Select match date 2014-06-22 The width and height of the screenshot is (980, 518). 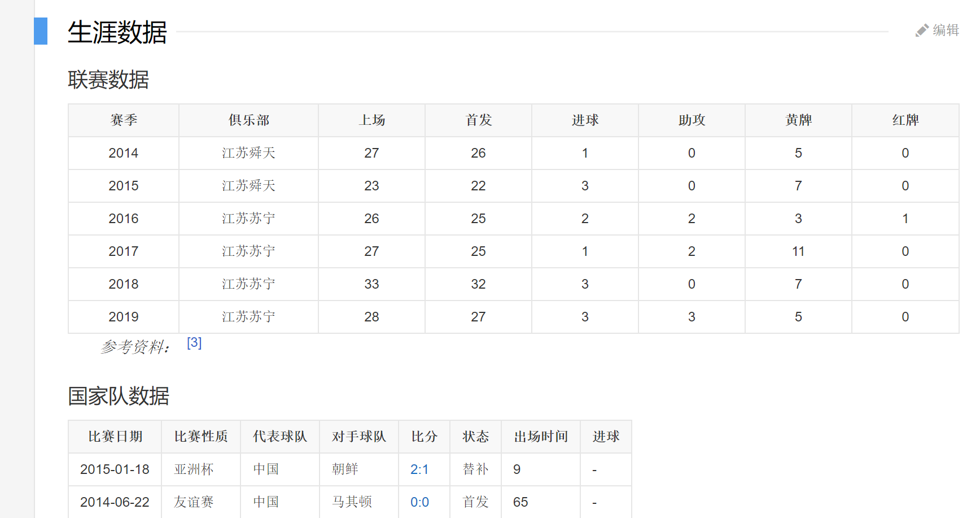(x=115, y=502)
